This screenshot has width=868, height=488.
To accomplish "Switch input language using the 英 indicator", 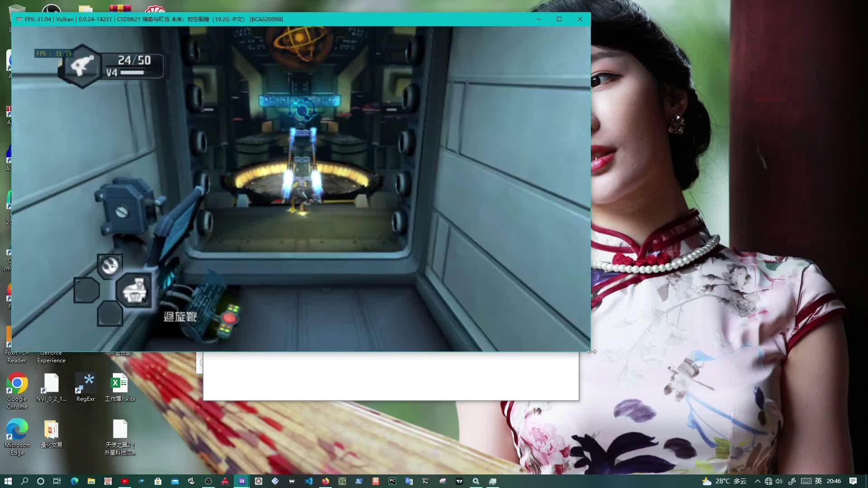I will (x=818, y=481).
